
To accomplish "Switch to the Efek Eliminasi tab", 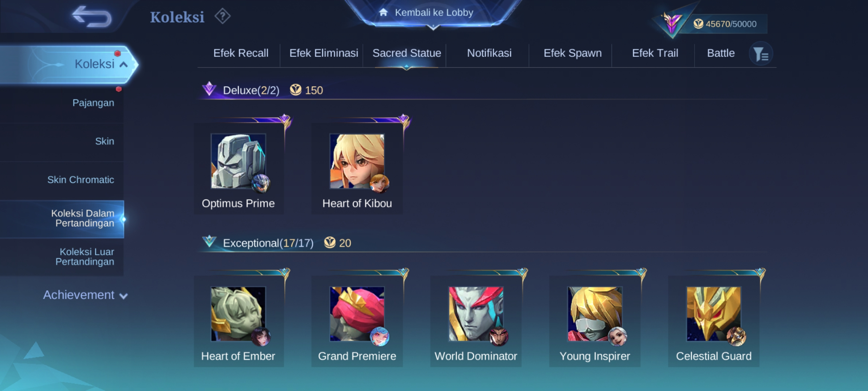I will coord(324,53).
